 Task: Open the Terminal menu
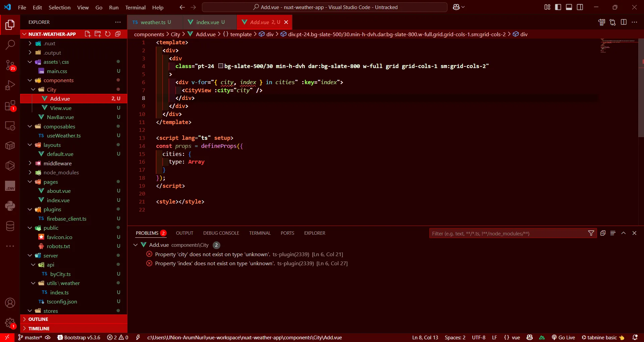pyautogui.click(x=135, y=7)
